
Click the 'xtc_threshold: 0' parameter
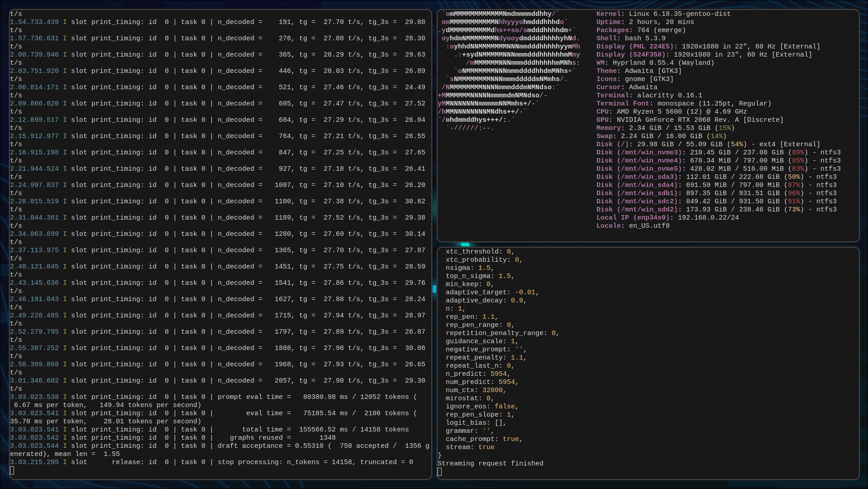click(480, 252)
